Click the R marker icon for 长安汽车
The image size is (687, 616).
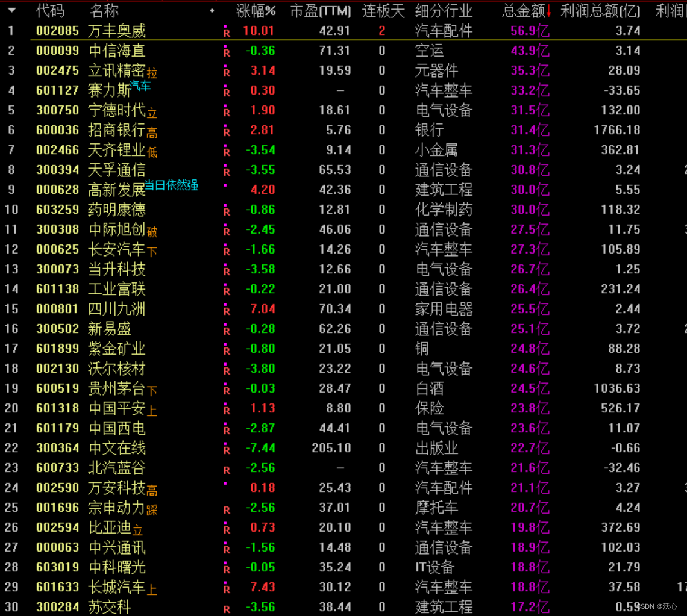(x=227, y=250)
